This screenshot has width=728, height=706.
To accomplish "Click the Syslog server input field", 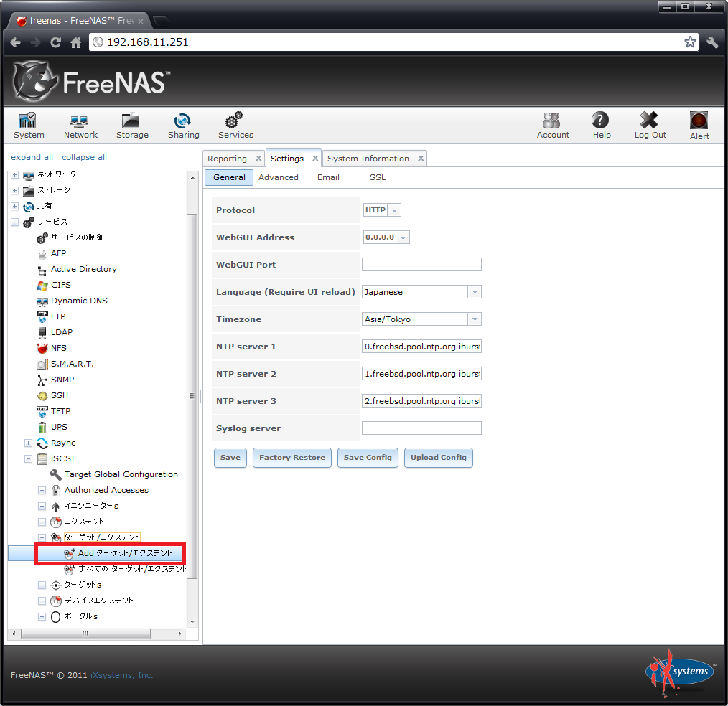I will 421,428.
